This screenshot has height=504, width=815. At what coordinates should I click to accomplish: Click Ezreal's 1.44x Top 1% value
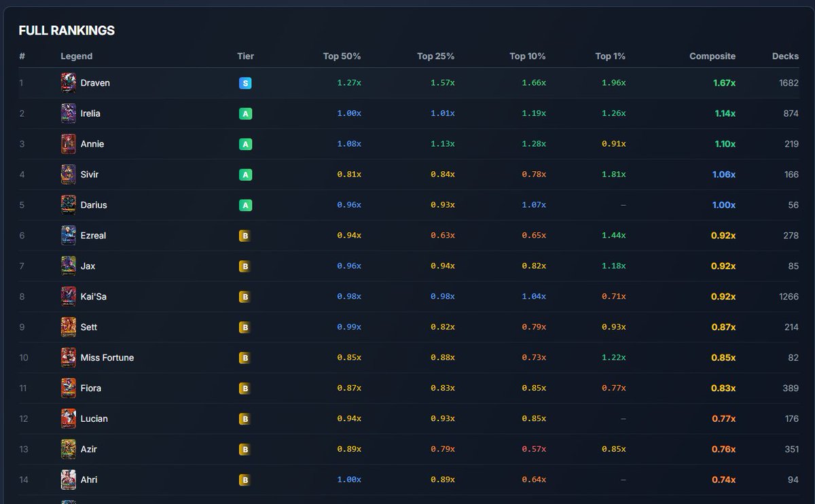coord(614,236)
